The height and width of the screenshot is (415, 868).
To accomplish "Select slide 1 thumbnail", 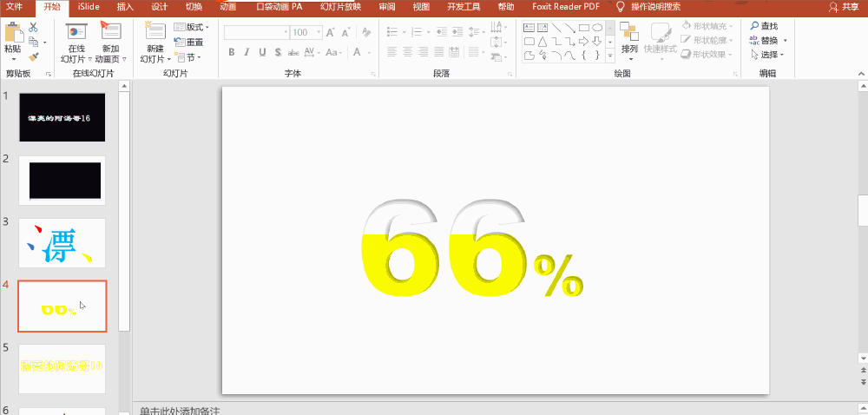I will point(62,117).
